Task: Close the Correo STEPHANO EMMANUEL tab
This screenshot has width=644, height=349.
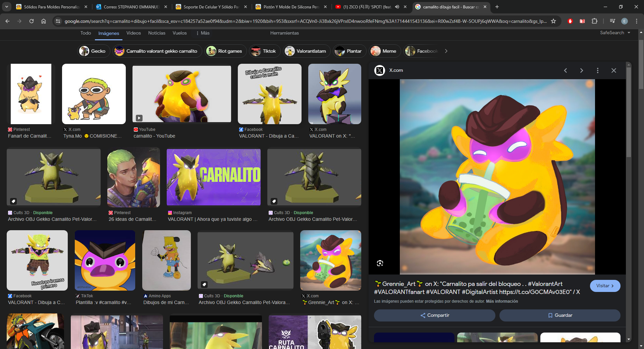Action: pos(166,7)
